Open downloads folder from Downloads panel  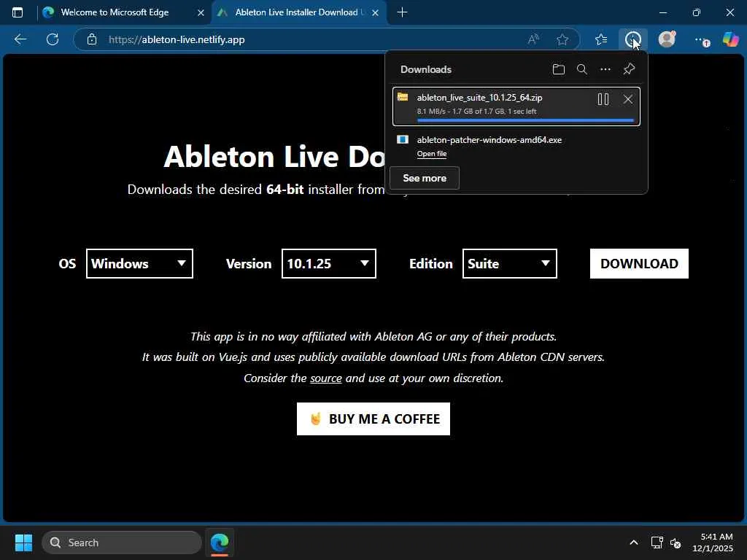pos(558,69)
